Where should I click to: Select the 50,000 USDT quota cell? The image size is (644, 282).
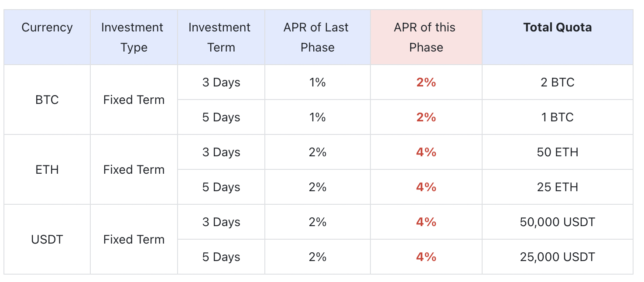pos(557,222)
